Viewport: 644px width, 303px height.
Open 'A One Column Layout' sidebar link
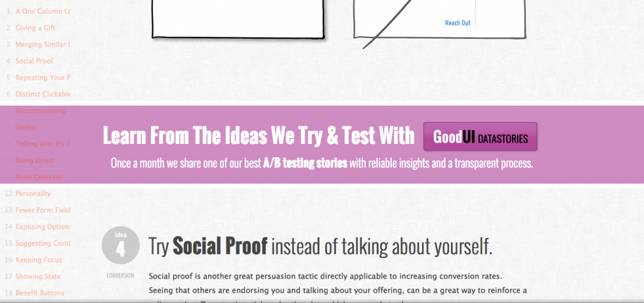(42, 11)
